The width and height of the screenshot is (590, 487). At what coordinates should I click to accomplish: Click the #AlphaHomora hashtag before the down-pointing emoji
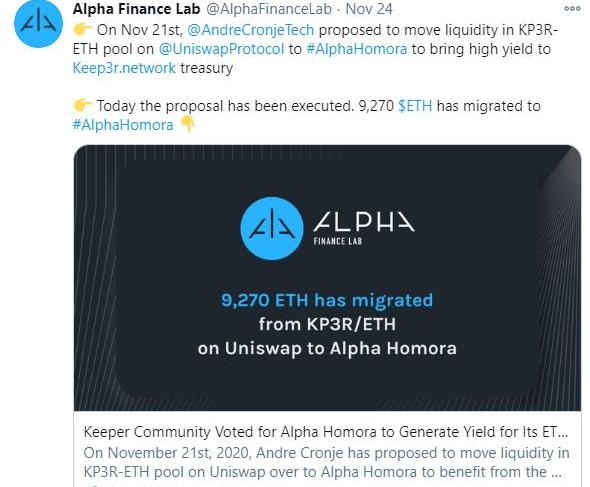(x=123, y=125)
